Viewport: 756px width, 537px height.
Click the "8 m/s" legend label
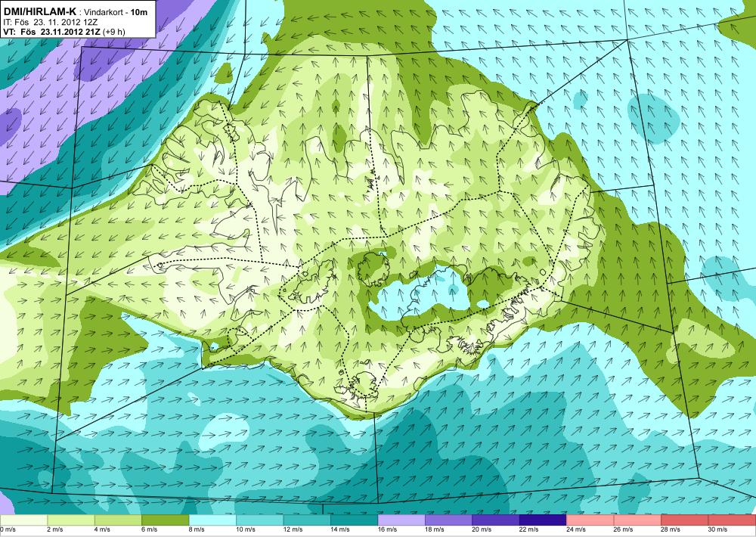point(197,529)
